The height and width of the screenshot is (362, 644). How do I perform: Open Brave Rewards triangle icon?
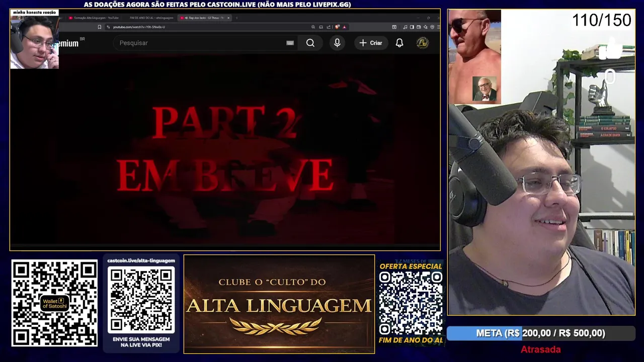click(344, 27)
